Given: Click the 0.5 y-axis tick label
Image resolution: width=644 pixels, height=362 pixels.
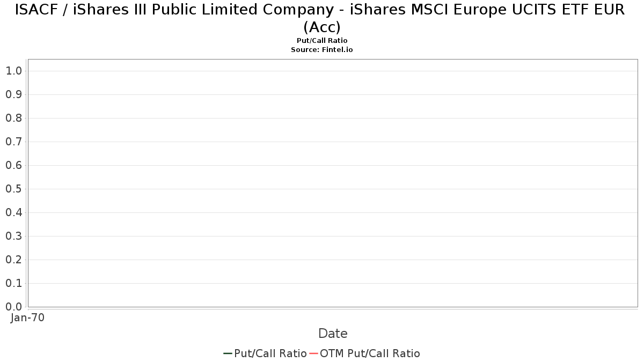Looking at the screenshot, I should pos(14,189).
